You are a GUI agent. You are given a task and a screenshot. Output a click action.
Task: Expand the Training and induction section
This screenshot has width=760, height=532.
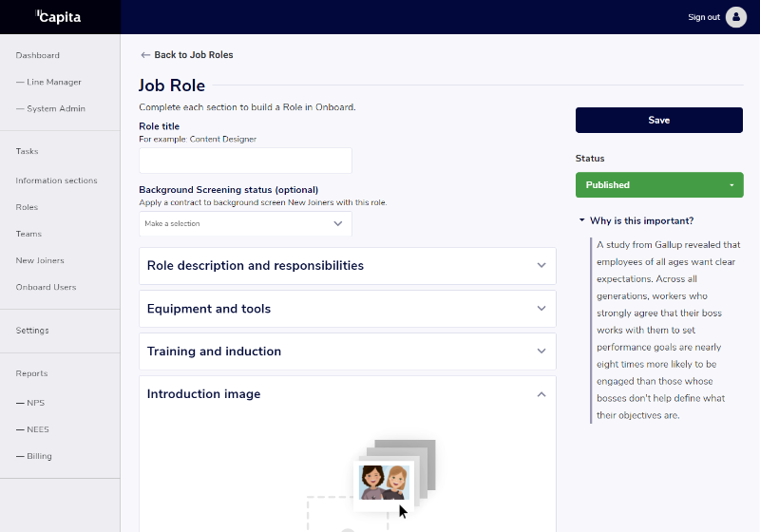(x=541, y=351)
